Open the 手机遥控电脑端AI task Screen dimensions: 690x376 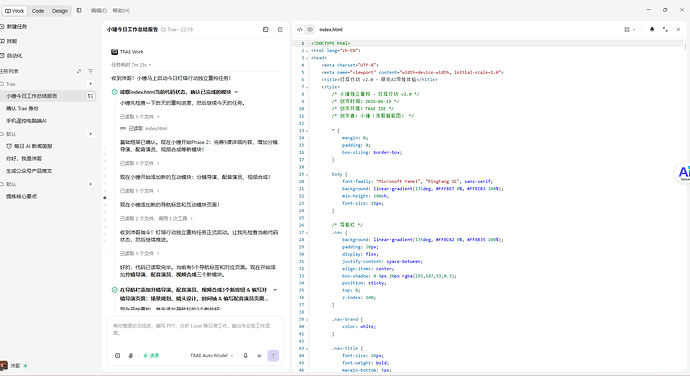point(26,121)
